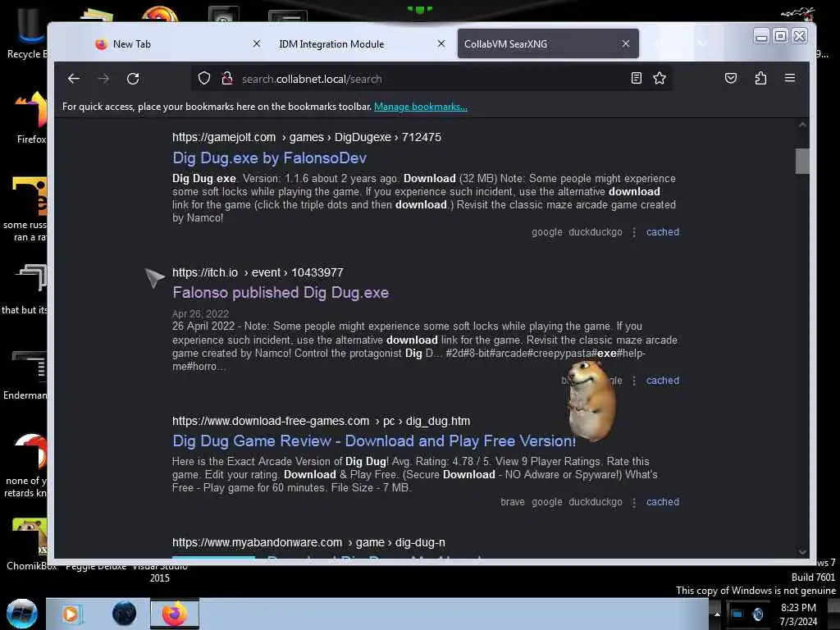The width and height of the screenshot is (840, 630).
Task: Click the brave engine label on download-free-games result
Action: coord(512,502)
